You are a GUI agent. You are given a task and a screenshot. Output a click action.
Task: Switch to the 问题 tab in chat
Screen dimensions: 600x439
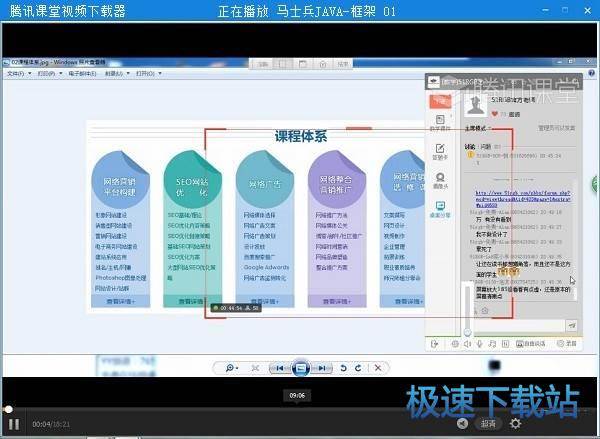pos(486,147)
